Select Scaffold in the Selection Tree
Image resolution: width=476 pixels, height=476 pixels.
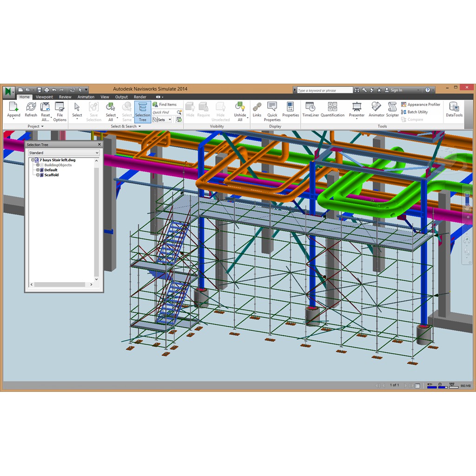point(52,175)
